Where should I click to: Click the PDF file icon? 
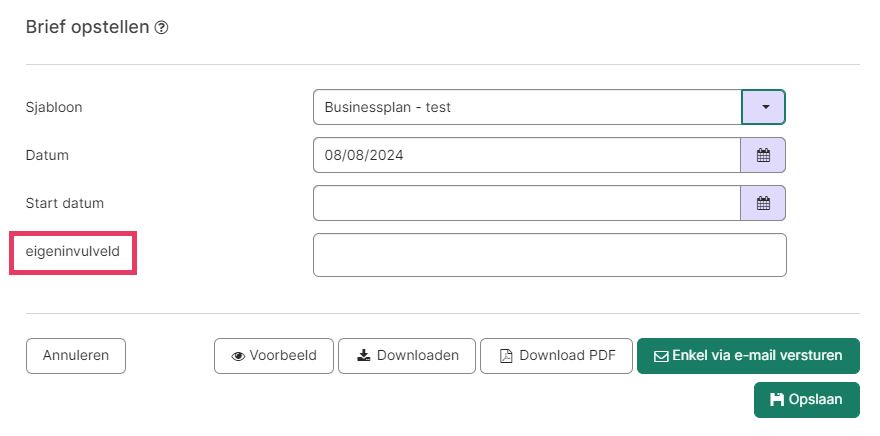(506, 356)
